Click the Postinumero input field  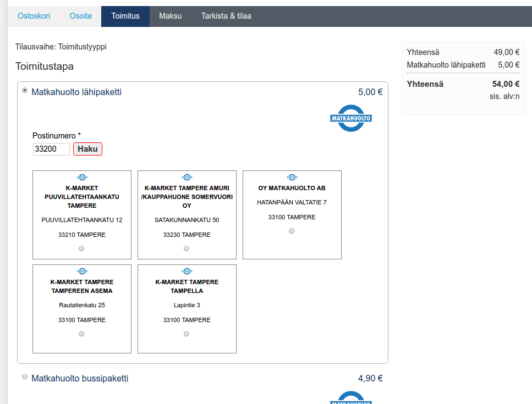tap(51, 149)
